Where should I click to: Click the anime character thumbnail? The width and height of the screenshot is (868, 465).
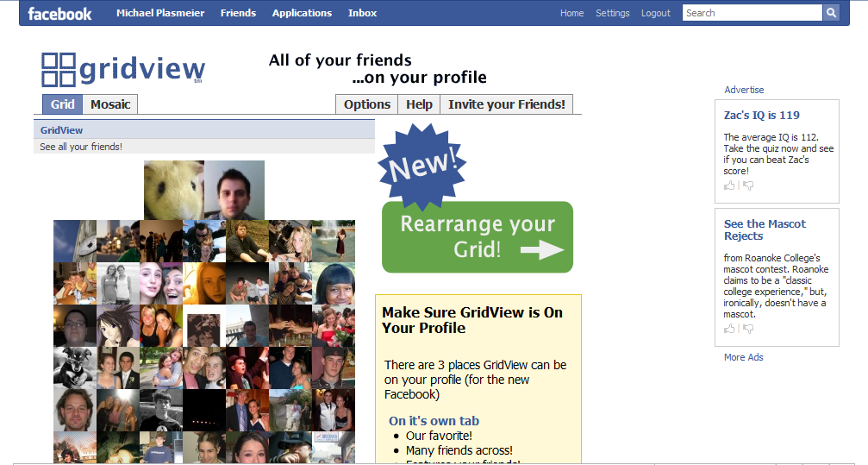coord(118,326)
